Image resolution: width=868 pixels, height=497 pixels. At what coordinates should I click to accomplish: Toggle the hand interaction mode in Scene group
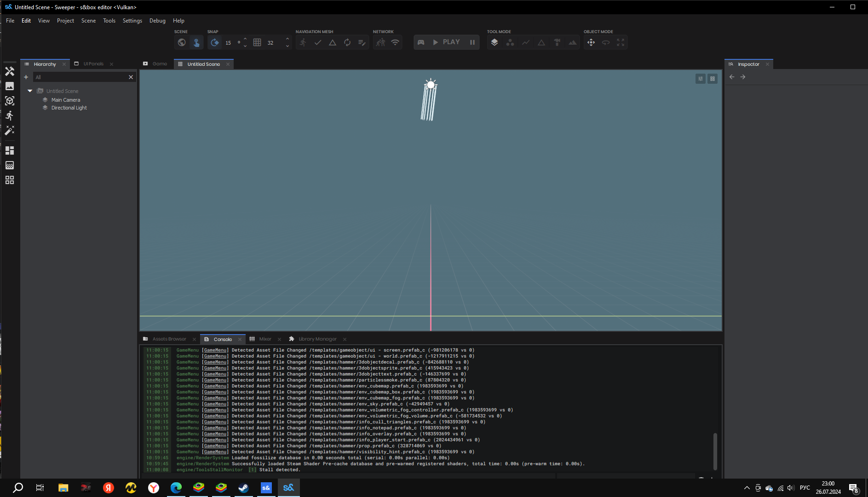[196, 42]
